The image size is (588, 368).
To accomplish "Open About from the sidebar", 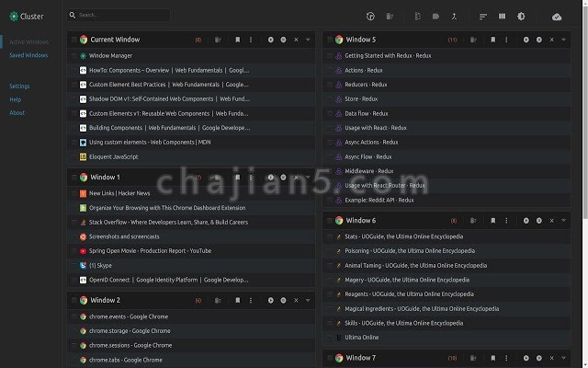I will 17,112.
